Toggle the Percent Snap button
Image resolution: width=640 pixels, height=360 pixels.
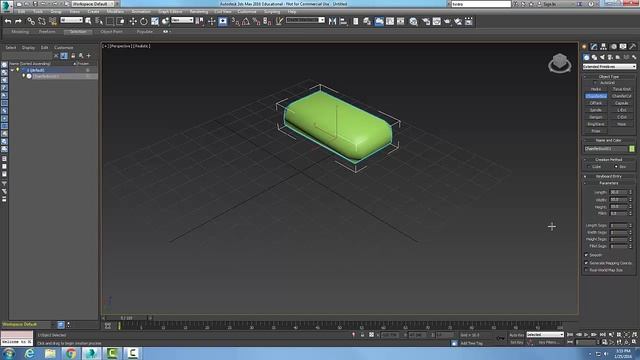[256, 21]
